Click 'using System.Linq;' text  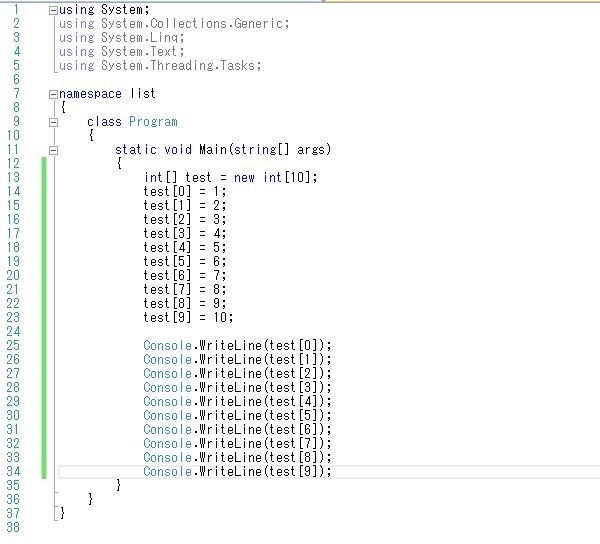tap(122, 38)
